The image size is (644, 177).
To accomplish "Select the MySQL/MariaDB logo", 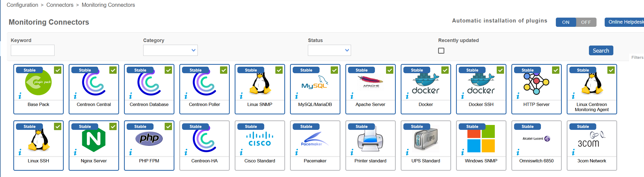I will pyautogui.click(x=315, y=82).
